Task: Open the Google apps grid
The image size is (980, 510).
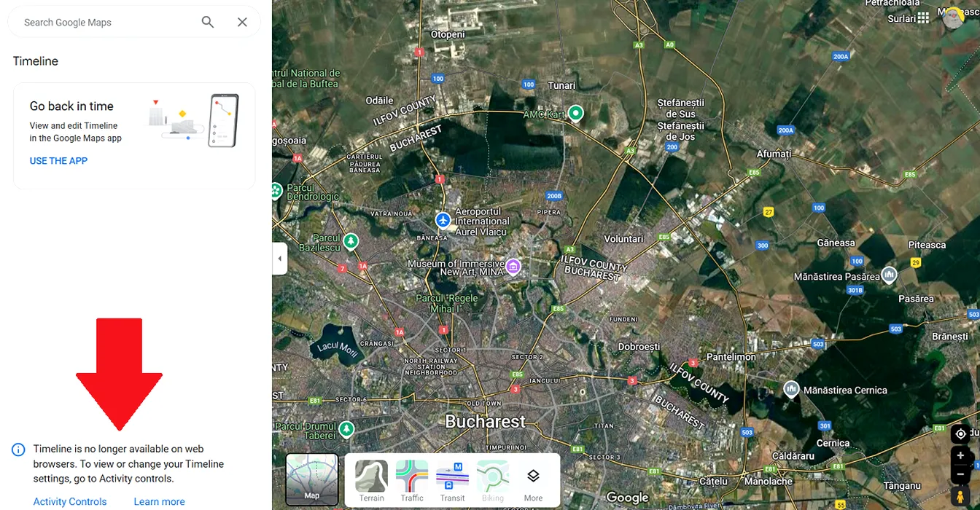Action: (x=924, y=17)
